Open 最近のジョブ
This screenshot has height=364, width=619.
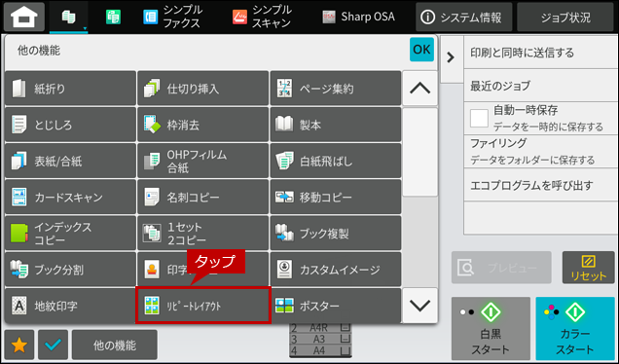point(541,86)
